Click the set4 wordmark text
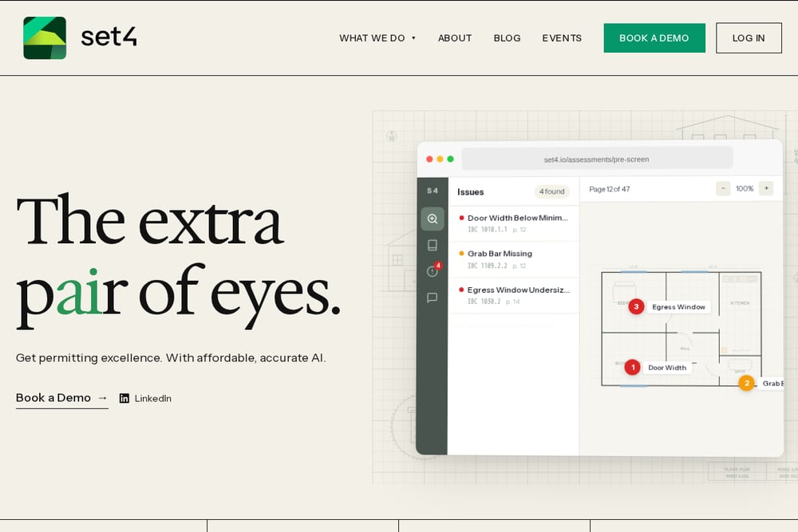 [109, 37]
